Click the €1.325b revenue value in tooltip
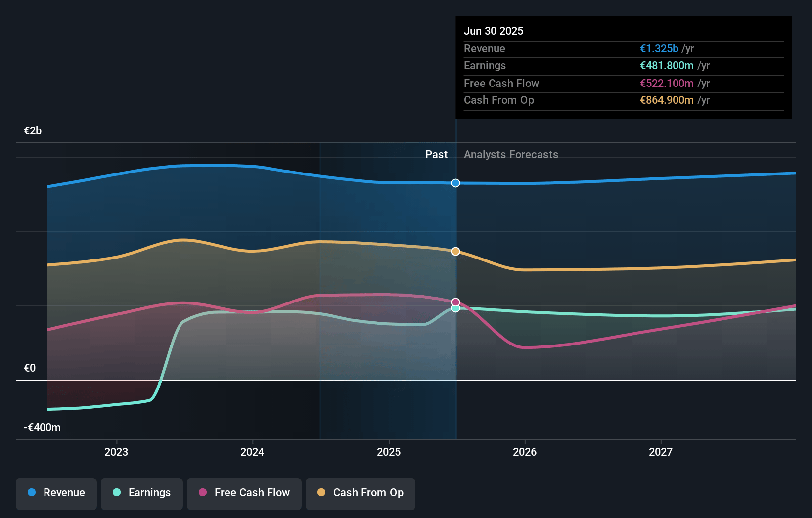 (659, 48)
